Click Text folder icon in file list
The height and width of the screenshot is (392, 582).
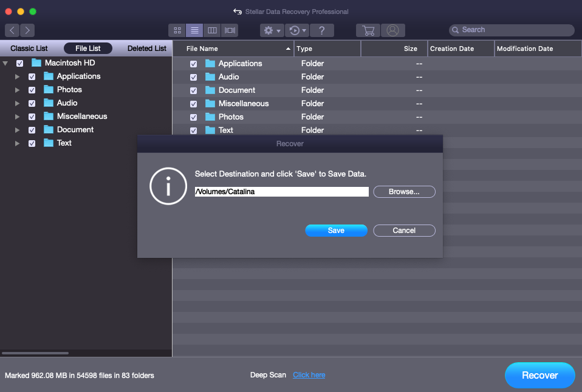click(x=210, y=130)
